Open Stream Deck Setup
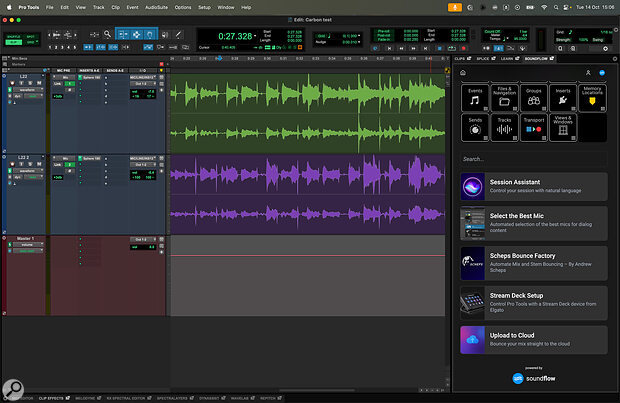Viewport: 620px width, 403px height. [x=534, y=303]
